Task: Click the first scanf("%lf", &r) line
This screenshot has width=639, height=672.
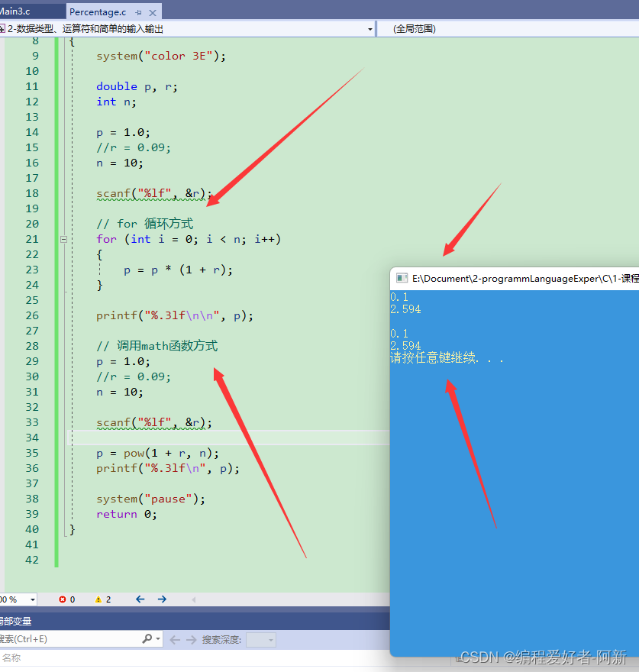Action: 154,194
